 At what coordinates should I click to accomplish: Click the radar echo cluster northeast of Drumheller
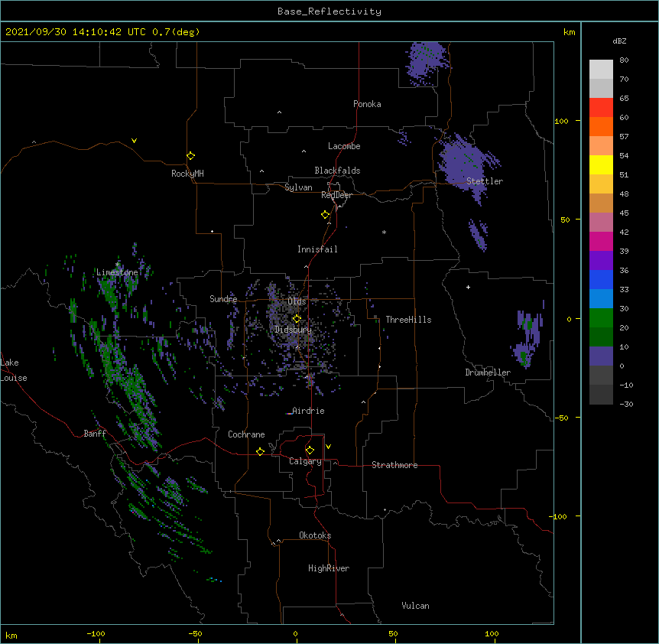pos(528,337)
